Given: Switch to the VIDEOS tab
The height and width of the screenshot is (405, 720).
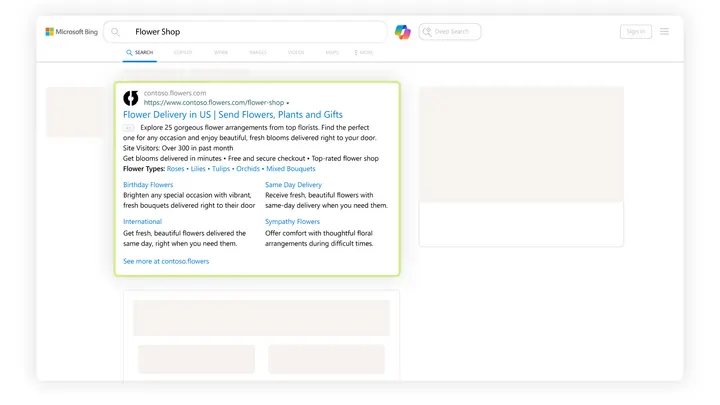Looking at the screenshot, I should [296, 52].
